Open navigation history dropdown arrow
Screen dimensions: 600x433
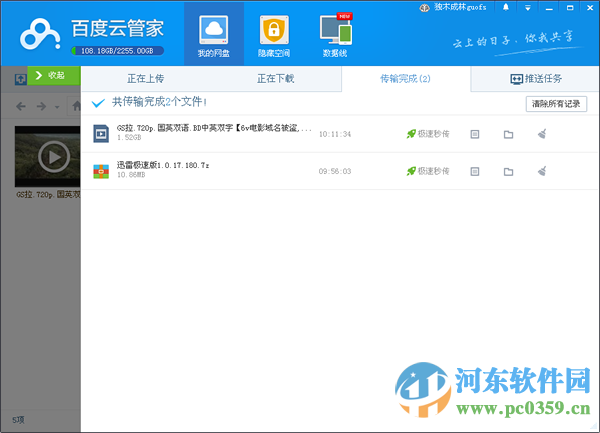click(57, 107)
